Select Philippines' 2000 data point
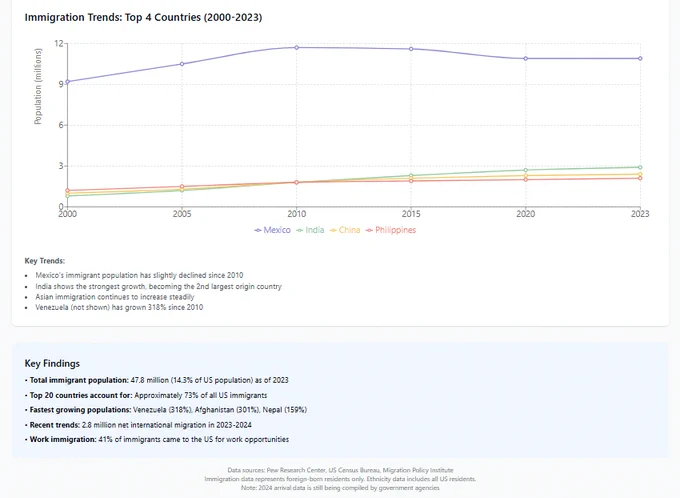This screenshot has height=498, width=680. click(x=68, y=190)
